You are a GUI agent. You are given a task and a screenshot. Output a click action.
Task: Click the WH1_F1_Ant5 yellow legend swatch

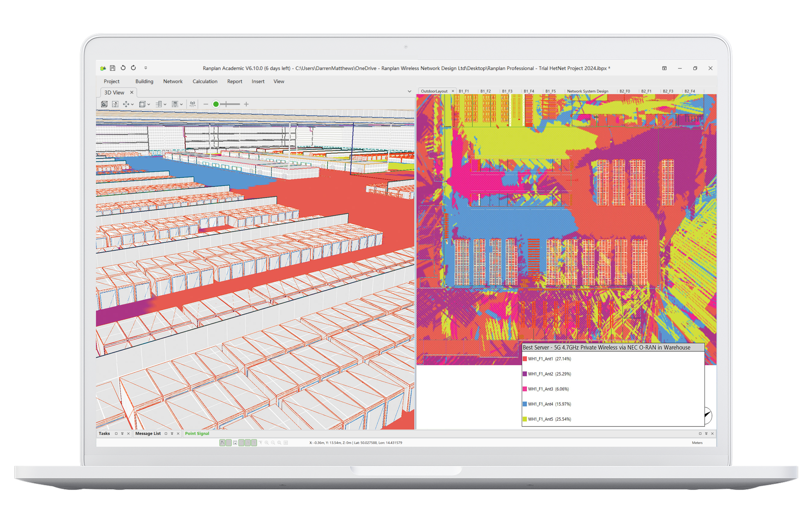pyautogui.click(x=525, y=419)
